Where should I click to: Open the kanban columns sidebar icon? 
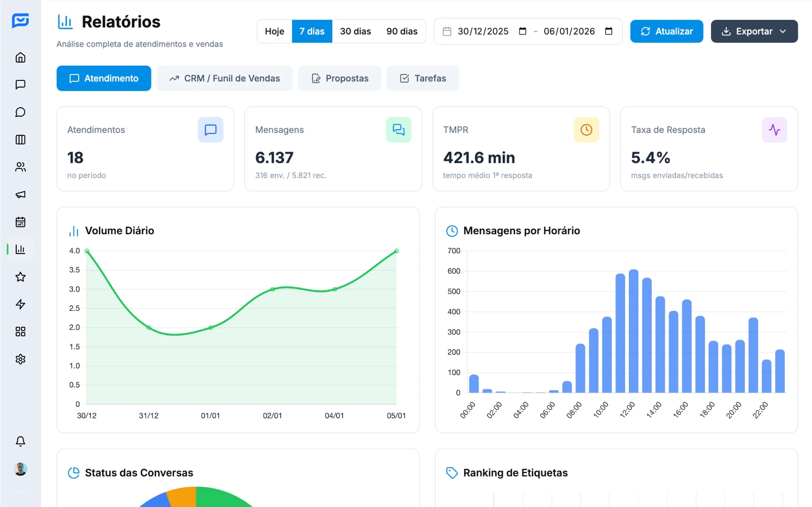click(x=20, y=140)
